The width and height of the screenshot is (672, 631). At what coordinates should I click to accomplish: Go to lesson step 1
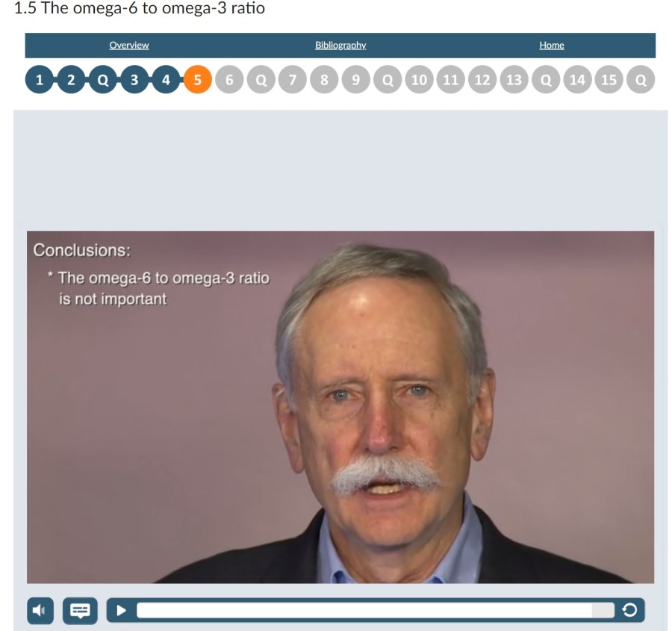[x=40, y=80]
